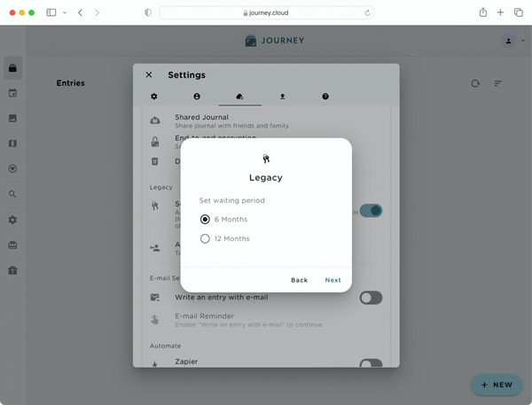Switch to the account profile tab in Settings
532x405 pixels.
pyautogui.click(x=197, y=97)
